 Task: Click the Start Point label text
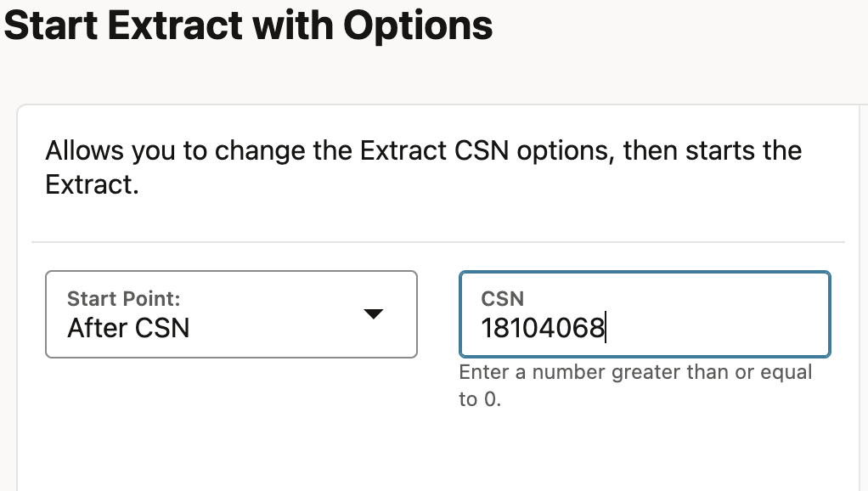click(122, 298)
